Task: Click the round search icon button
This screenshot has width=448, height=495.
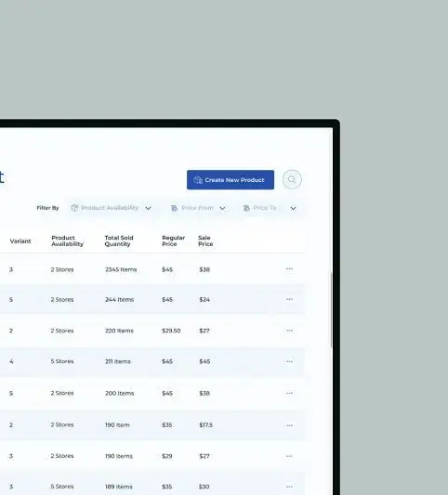Action: tap(292, 179)
